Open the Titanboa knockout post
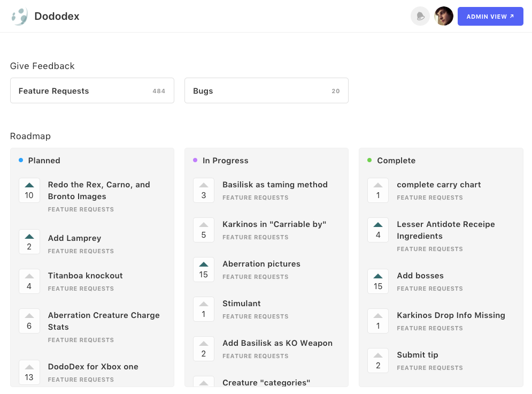This screenshot has width=532, height=394. (85, 276)
